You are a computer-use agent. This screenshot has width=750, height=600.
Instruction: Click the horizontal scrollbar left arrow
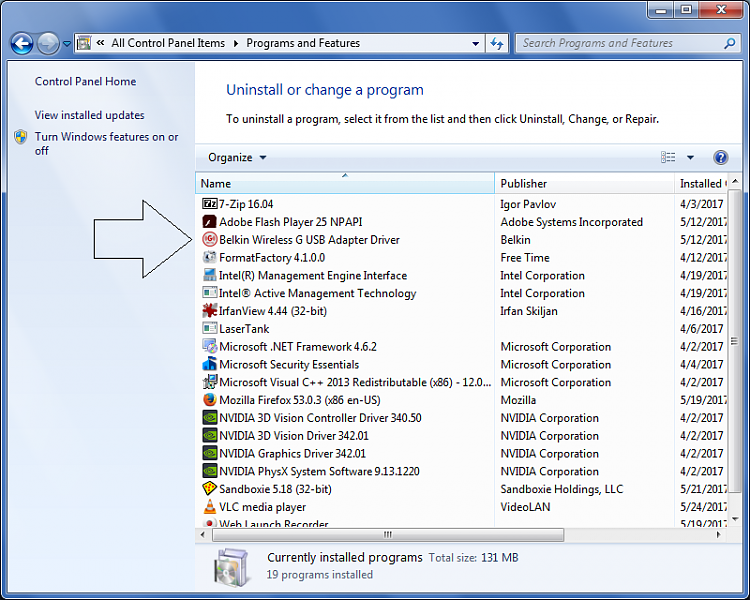tap(202, 534)
